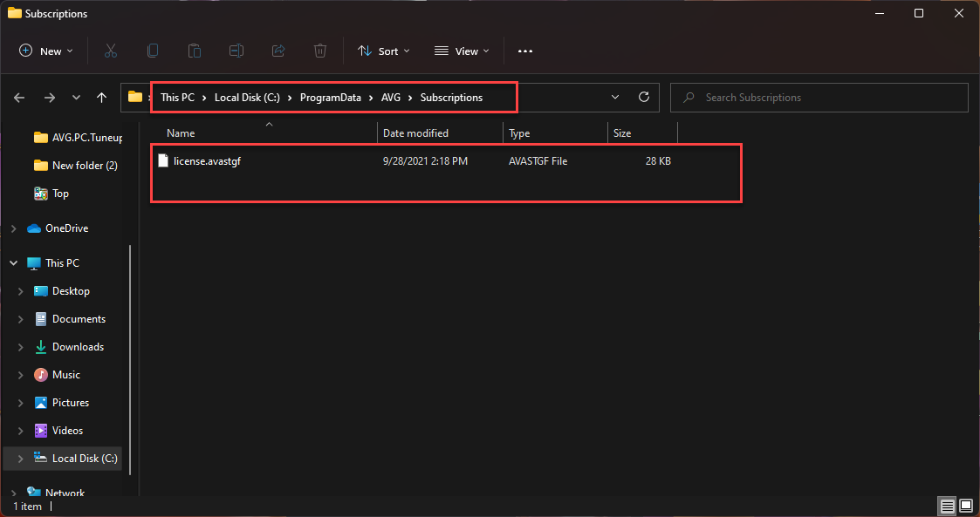
Task: Expand the Pictures tree node
Action: point(21,403)
